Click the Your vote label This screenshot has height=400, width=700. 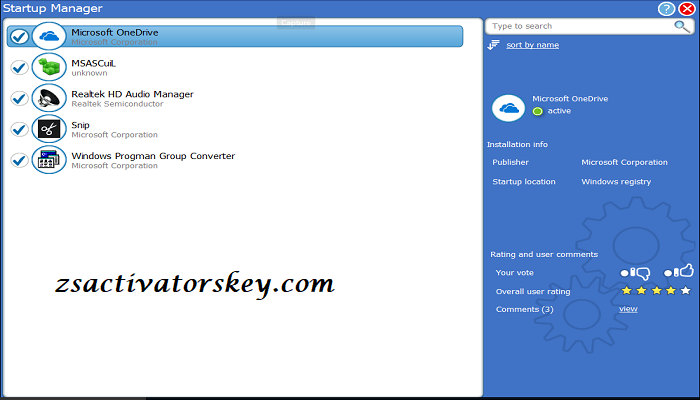click(514, 273)
